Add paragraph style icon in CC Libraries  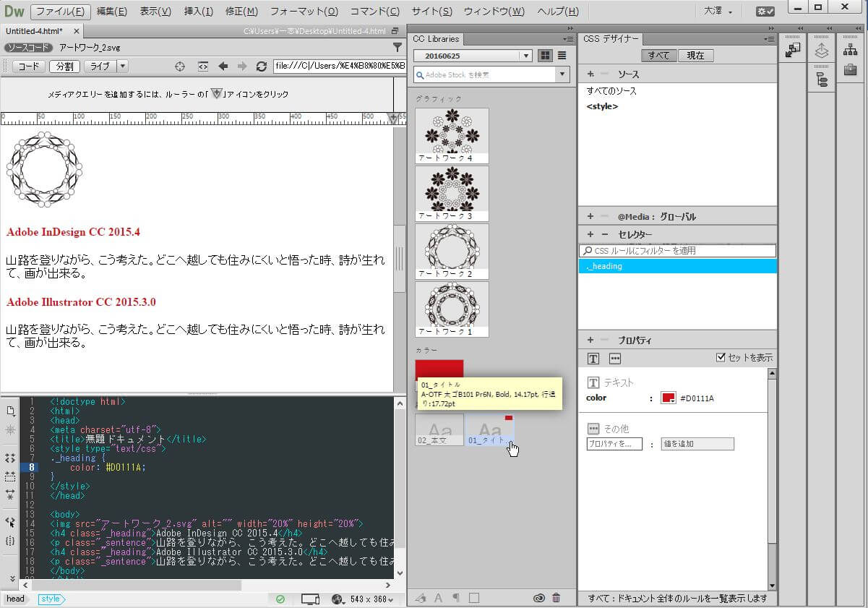coord(456,598)
